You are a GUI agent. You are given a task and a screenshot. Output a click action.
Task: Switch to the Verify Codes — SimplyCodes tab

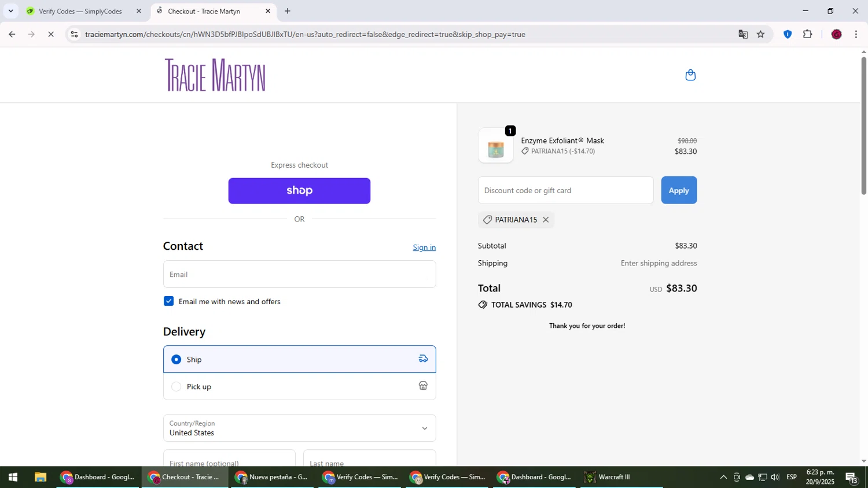tap(80, 11)
